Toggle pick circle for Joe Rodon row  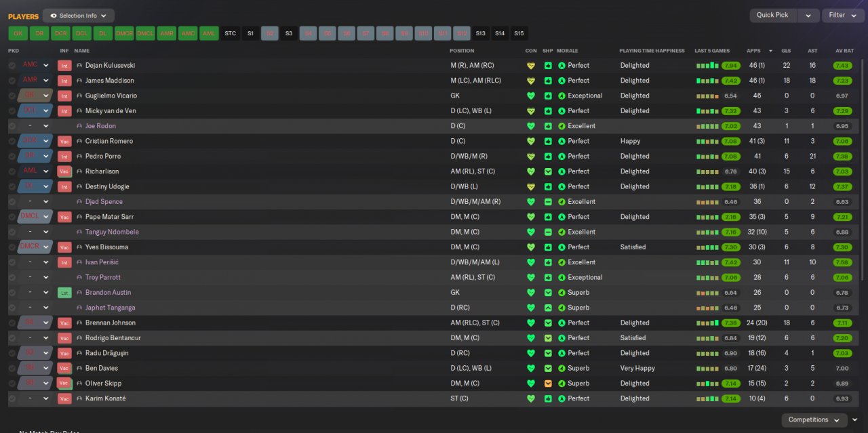[x=12, y=126]
